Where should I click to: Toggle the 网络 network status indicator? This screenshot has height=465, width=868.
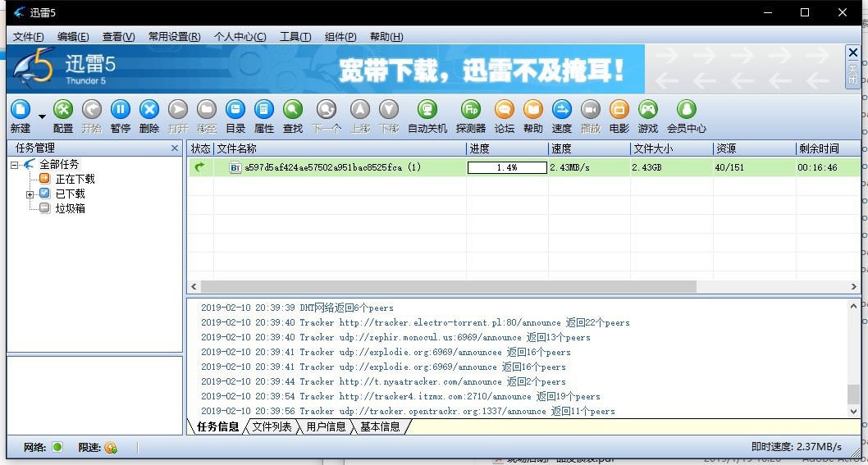[57, 447]
